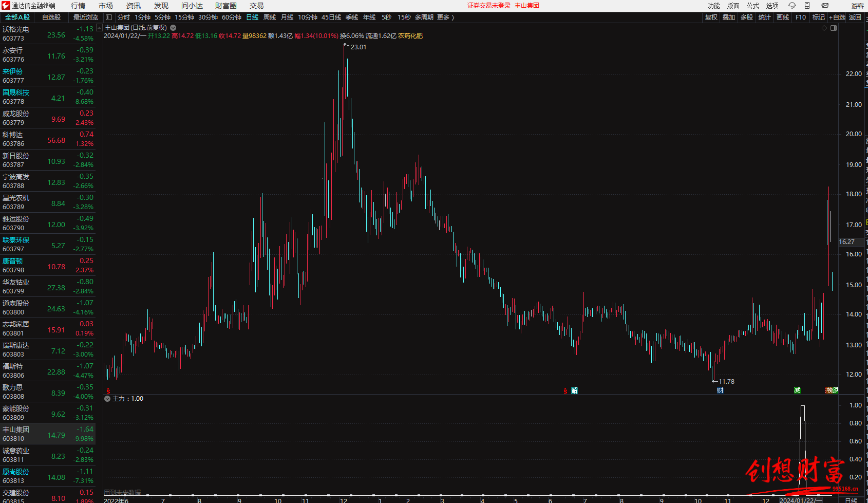Click 复权 toolbar button

point(711,17)
